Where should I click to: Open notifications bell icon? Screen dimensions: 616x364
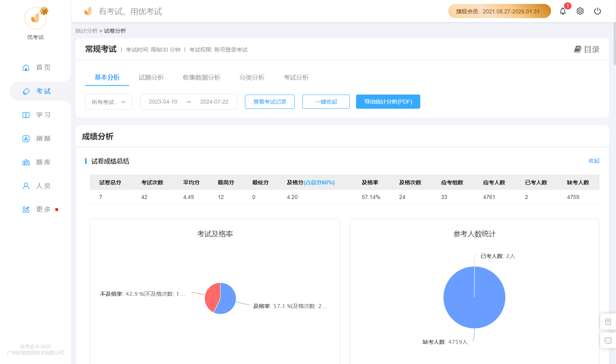pos(563,11)
